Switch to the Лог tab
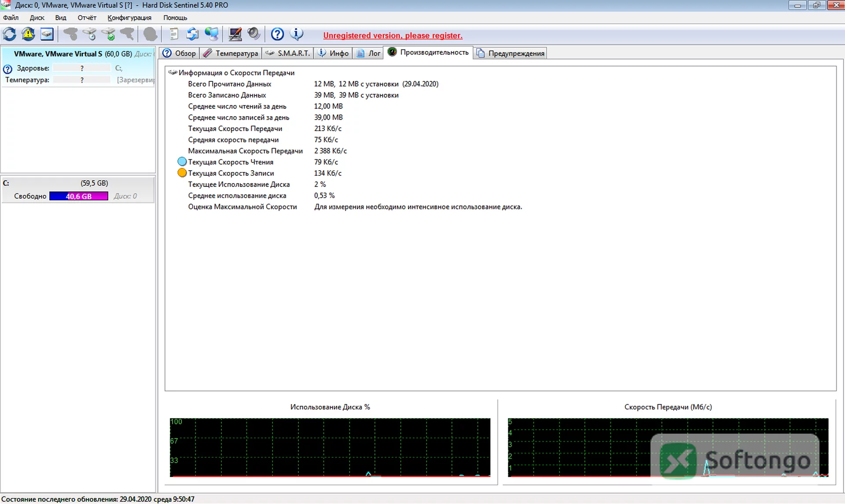 368,53
